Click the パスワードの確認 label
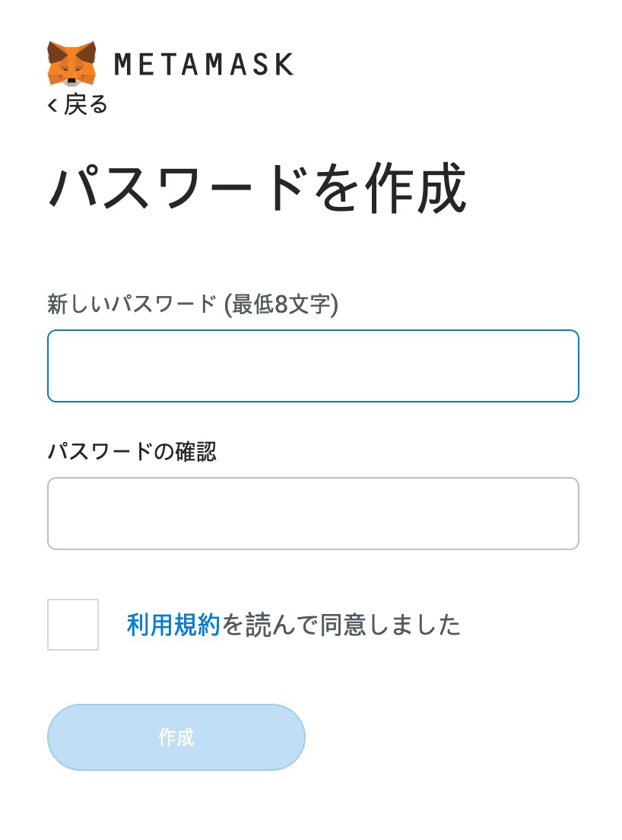Screen dimensions: 622x840 click(132, 452)
